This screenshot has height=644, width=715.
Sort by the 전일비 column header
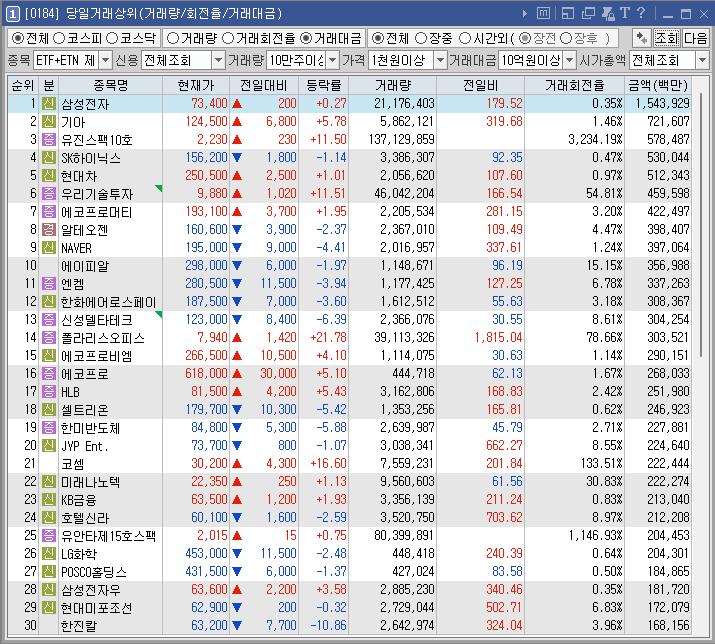point(481,85)
